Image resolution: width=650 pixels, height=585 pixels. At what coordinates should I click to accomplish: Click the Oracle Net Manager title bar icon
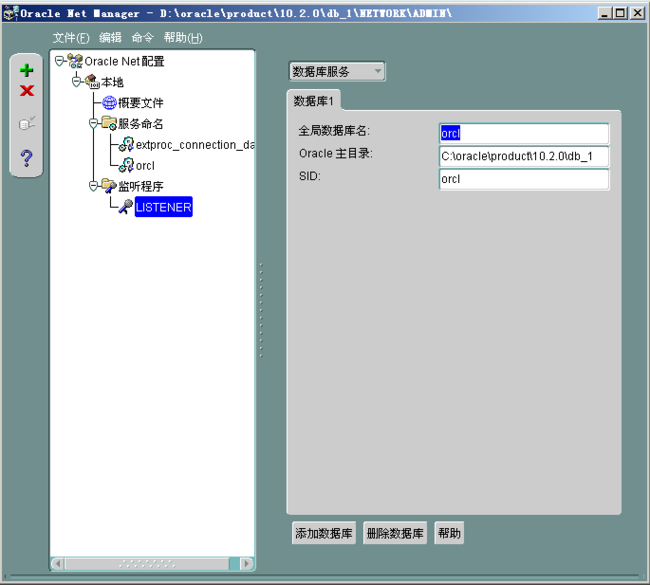tap(10, 13)
